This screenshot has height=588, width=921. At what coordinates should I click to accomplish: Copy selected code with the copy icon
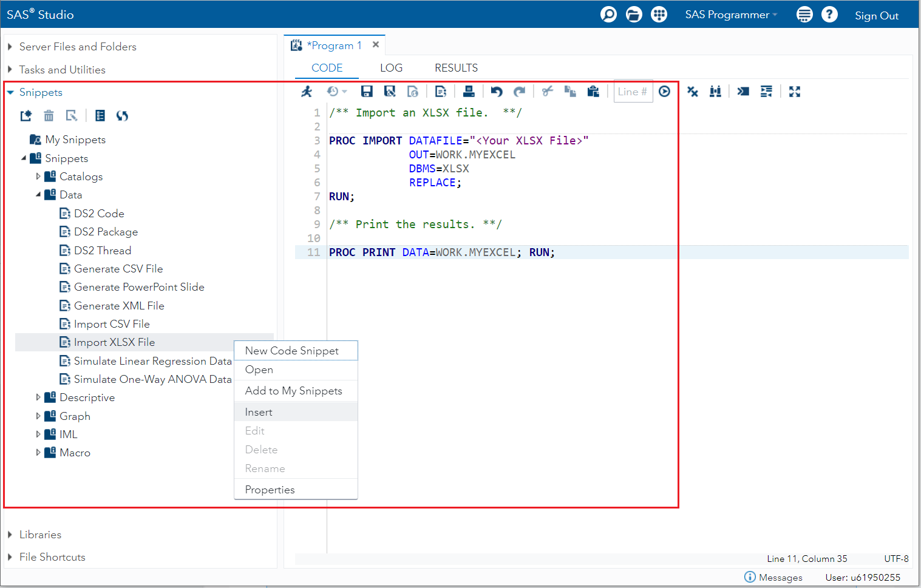pos(570,92)
